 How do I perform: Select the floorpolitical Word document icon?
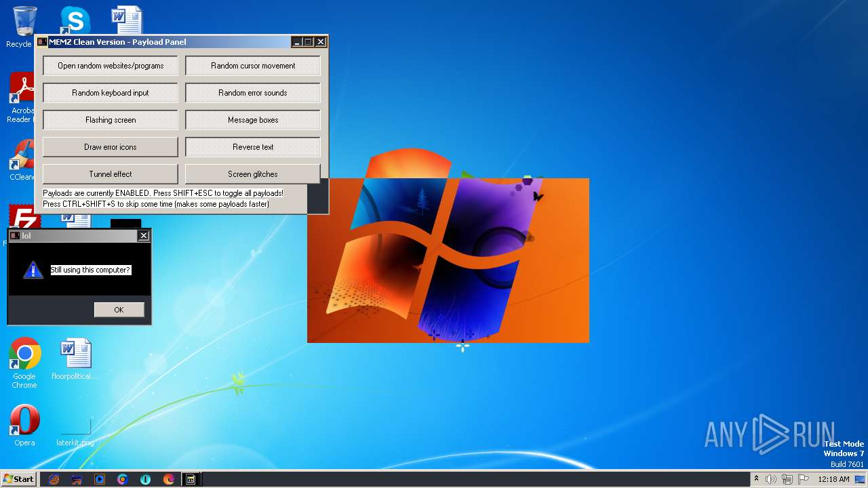[75, 359]
